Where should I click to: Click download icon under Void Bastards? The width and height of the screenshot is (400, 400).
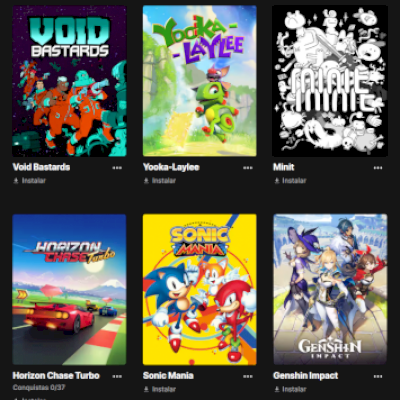pos(16,181)
